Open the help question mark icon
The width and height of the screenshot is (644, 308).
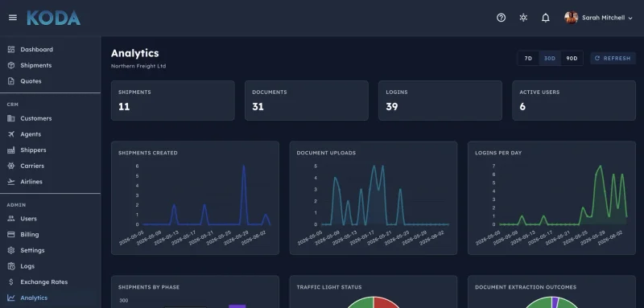click(x=501, y=18)
